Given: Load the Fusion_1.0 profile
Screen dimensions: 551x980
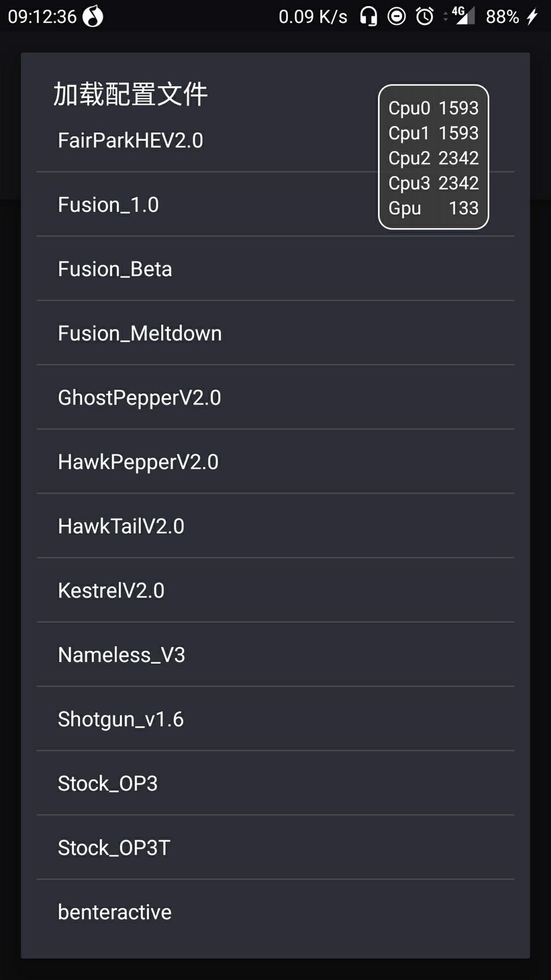Looking at the screenshot, I should (275, 205).
